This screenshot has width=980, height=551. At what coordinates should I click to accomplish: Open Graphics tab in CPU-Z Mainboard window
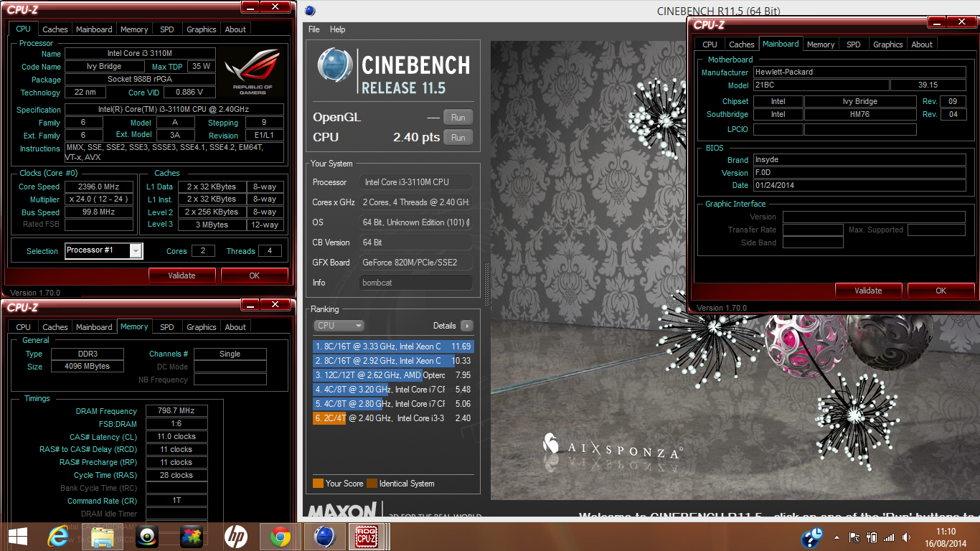pyautogui.click(x=887, y=44)
